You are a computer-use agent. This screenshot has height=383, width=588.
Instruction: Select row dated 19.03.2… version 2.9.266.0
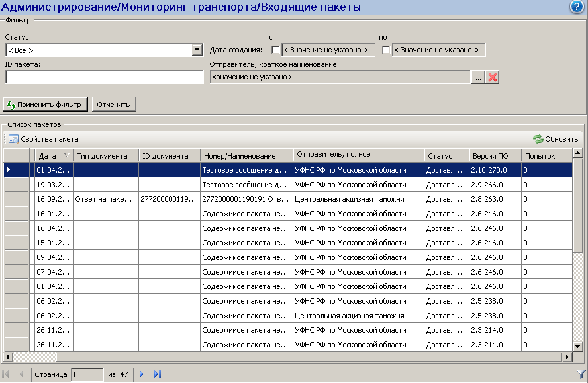point(288,185)
